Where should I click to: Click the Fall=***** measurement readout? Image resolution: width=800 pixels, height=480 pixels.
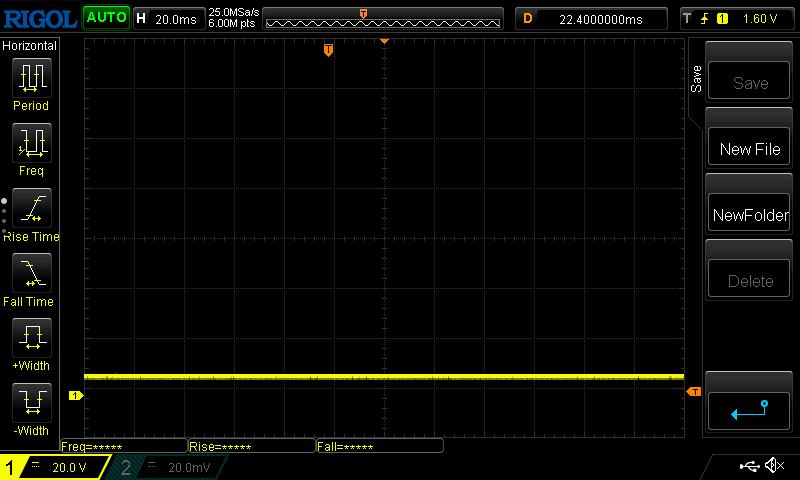(380, 446)
